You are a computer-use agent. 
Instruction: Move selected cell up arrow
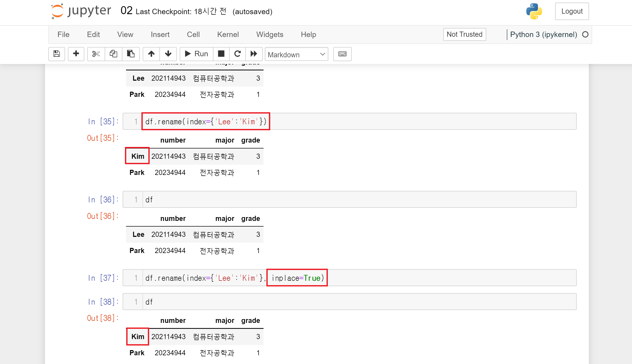(151, 54)
